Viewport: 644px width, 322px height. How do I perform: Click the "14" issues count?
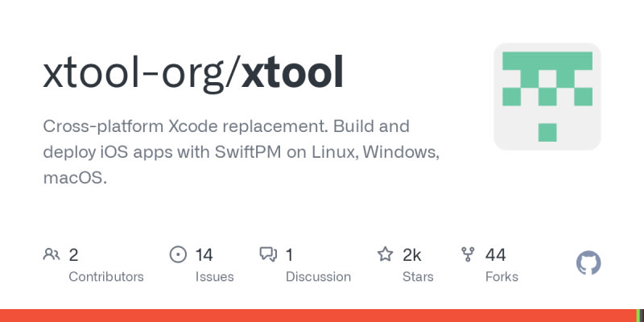204,255
